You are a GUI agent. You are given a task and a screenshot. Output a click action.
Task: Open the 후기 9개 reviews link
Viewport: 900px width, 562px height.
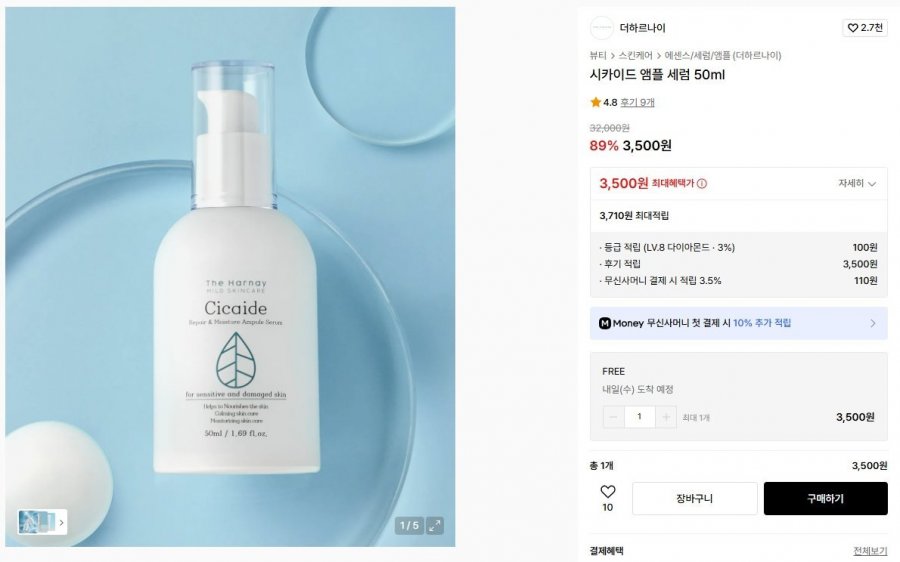coord(637,103)
